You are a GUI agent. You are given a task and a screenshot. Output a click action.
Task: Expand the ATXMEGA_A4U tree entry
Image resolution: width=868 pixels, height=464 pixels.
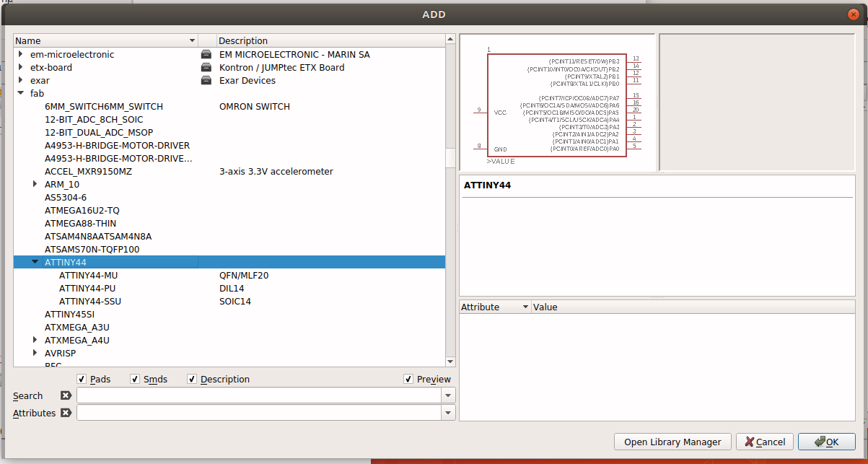click(35, 340)
